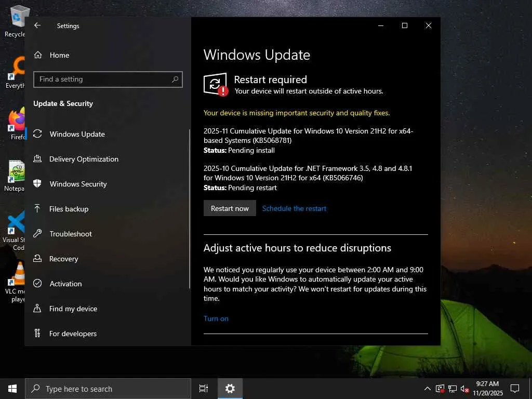Click the Activation checkmark circle icon
The height and width of the screenshot is (399, 532).
click(37, 283)
